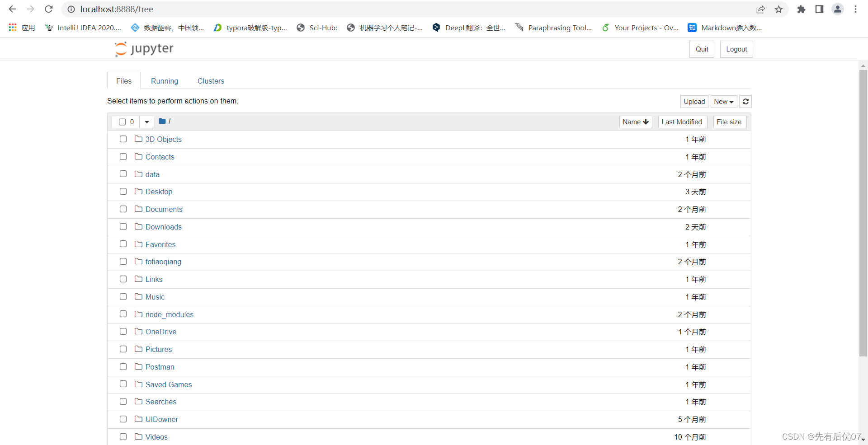Open the OneDrive folder

[x=161, y=332]
